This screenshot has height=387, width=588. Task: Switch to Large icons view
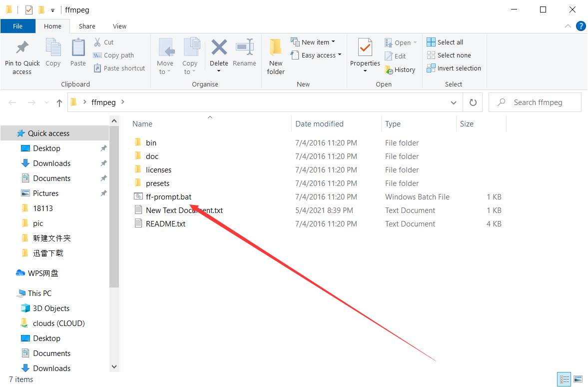pos(578,379)
